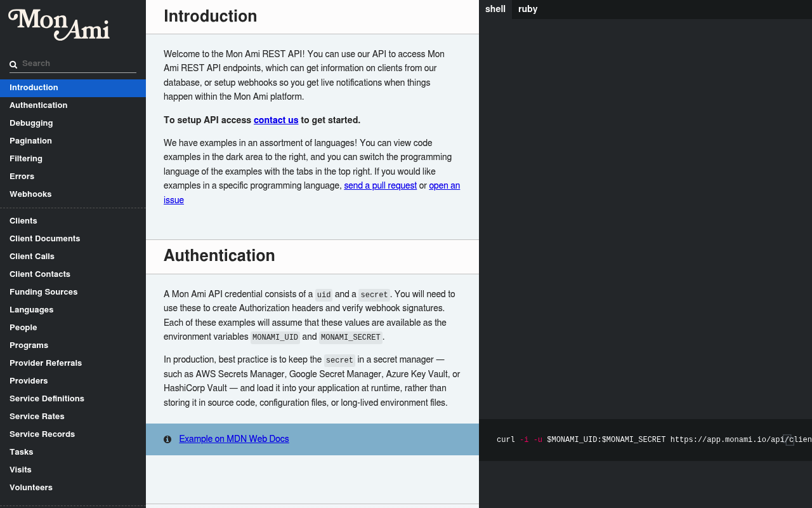The height and width of the screenshot is (508, 812).
Task: Follow the send a pull request link
Action: 381,185
